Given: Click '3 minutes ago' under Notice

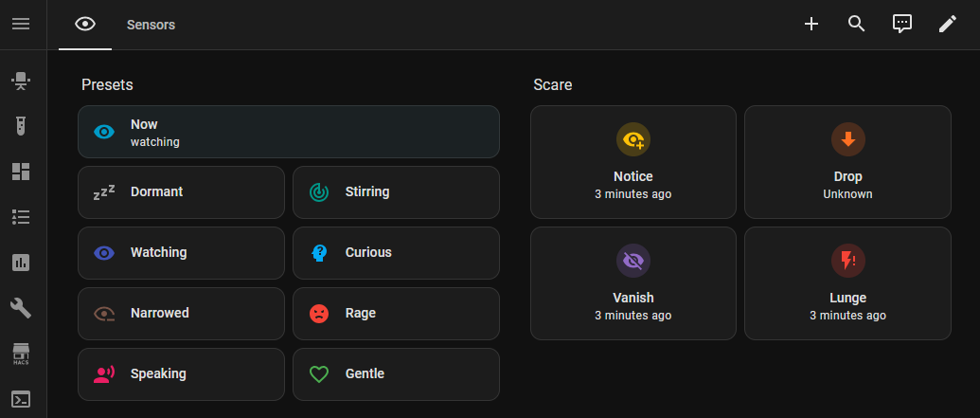Looking at the screenshot, I should 633,194.
